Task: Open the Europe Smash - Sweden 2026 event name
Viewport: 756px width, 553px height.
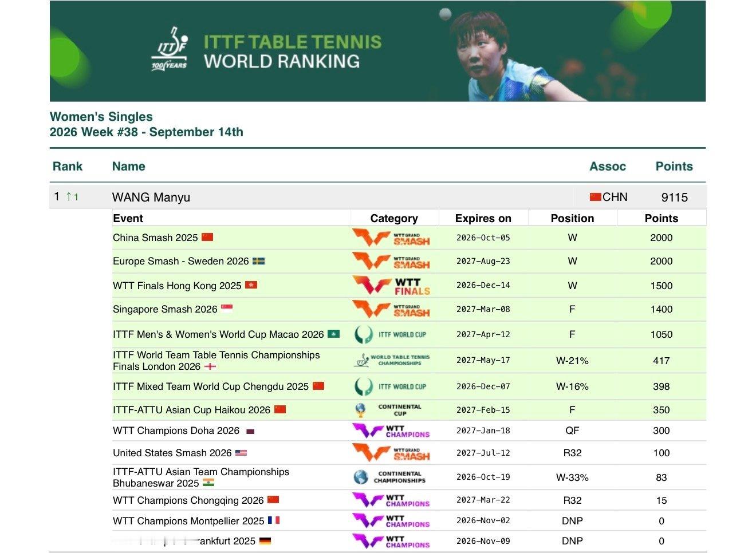Action: (x=181, y=261)
